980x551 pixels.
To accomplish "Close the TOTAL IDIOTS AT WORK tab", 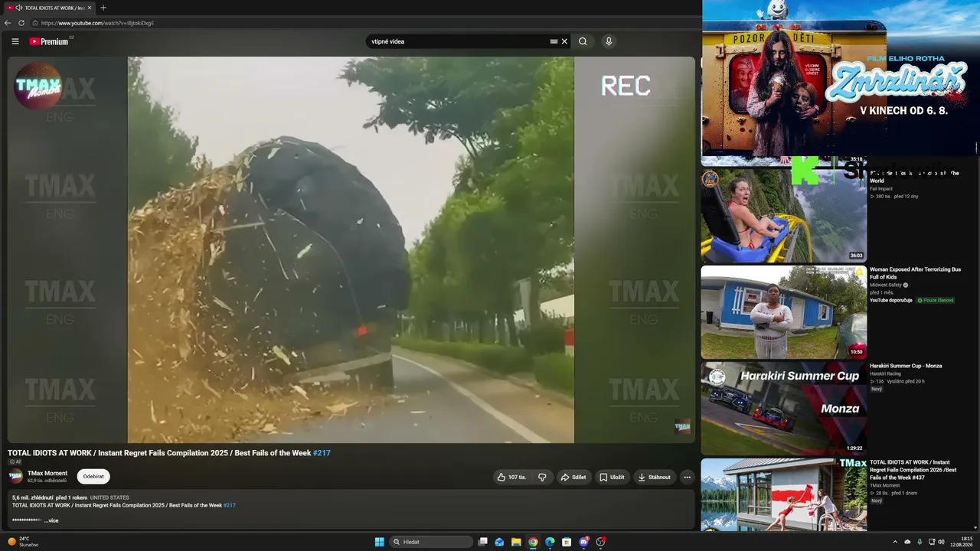I will point(90,8).
